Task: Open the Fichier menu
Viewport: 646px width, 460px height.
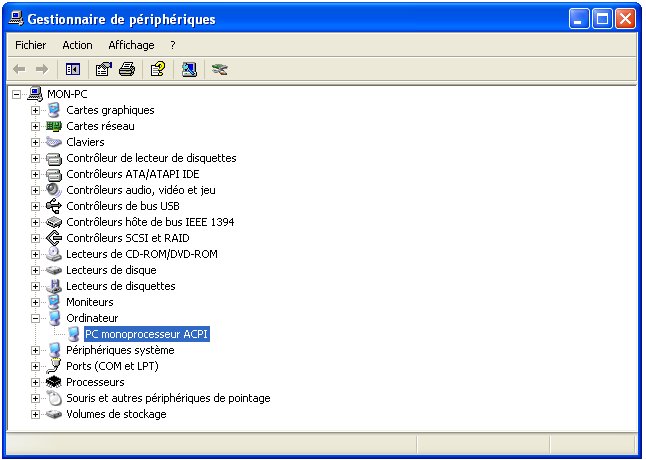Action: point(31,45)
